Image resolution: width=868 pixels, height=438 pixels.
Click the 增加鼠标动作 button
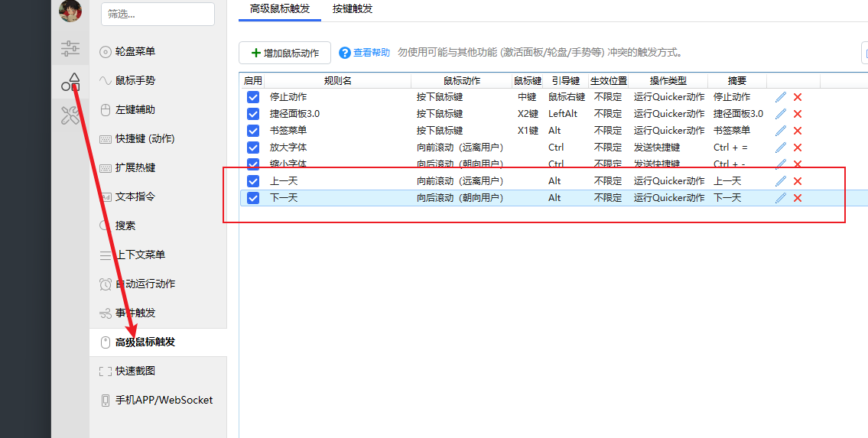[x=284, y=53]
